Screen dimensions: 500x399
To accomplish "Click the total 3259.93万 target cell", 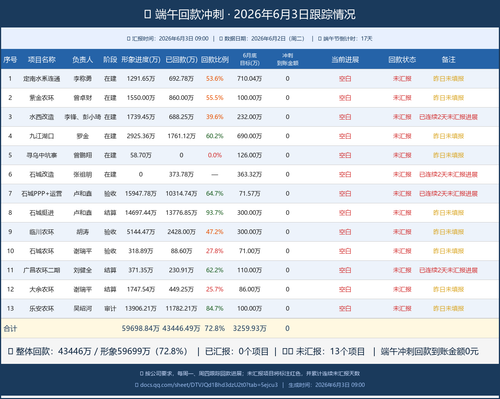I will (250, 328).
